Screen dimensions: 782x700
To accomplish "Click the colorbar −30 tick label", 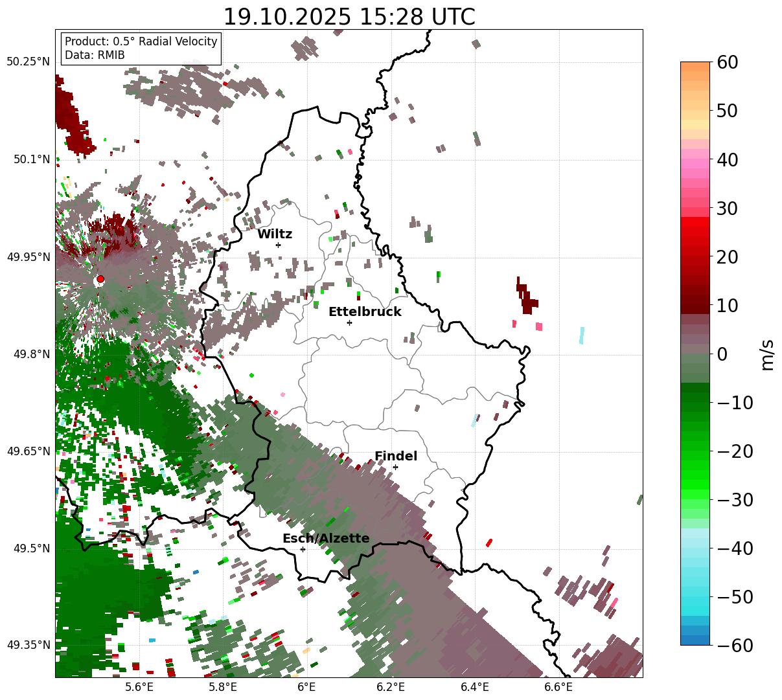I will 734,500.
